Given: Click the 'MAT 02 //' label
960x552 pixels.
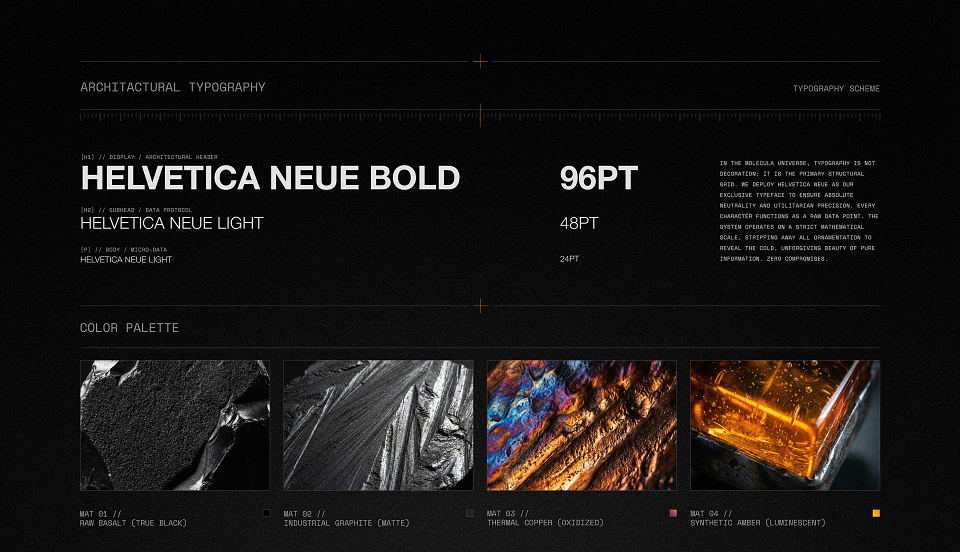Looking at the screenshot, I should [x=304, y=514].
